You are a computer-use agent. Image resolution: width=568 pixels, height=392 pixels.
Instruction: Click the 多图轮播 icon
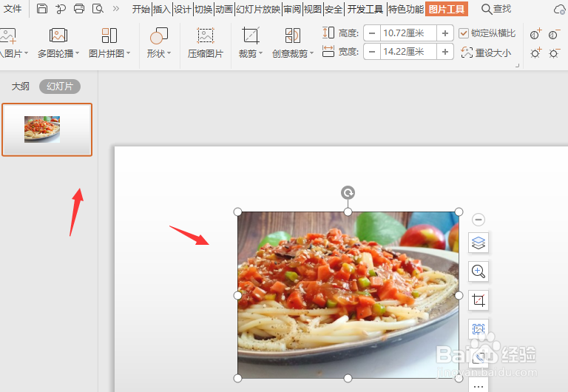[x=58, y=36]
